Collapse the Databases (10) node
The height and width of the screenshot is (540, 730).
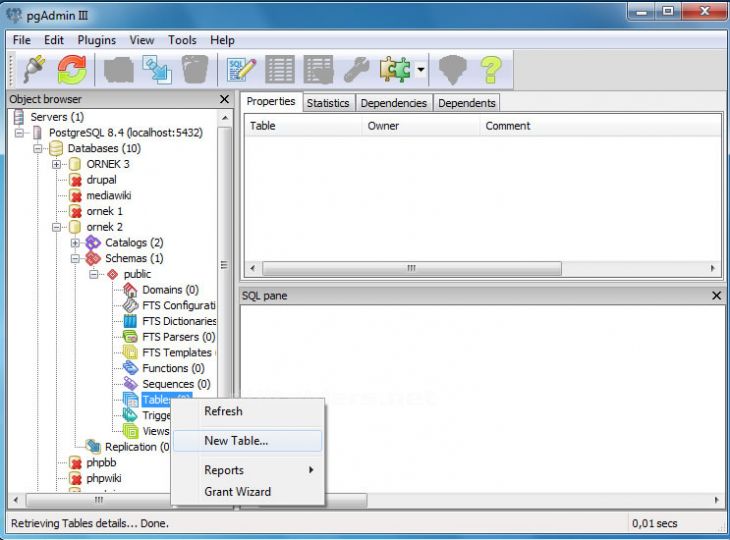coord(38,149)
